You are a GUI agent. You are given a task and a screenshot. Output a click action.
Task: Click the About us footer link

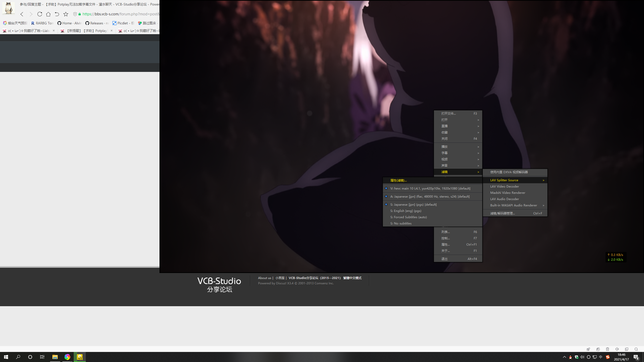(x=264, y=278)
